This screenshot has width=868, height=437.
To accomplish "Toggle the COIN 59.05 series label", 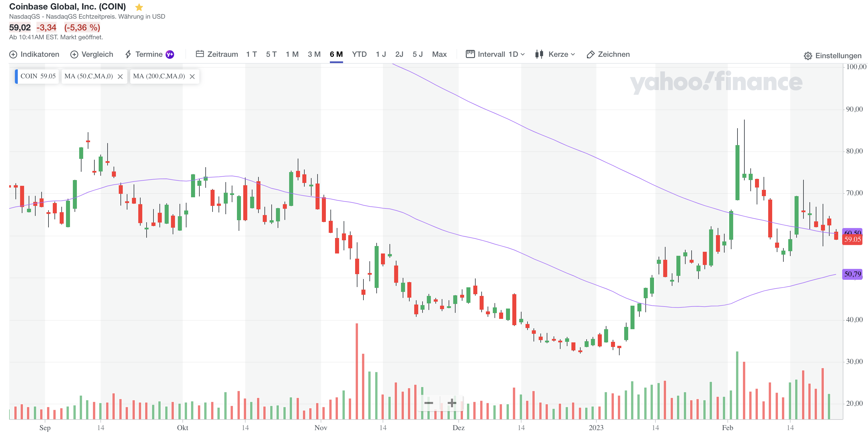I will click(38, 76).
